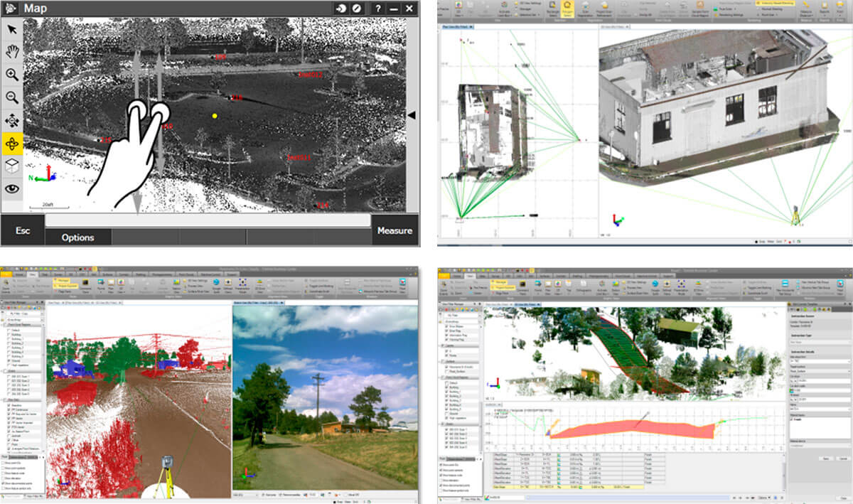Open the 3D cube predefined view tool
853x504 pixels.
pyautogui.click(x=12, y=166)
